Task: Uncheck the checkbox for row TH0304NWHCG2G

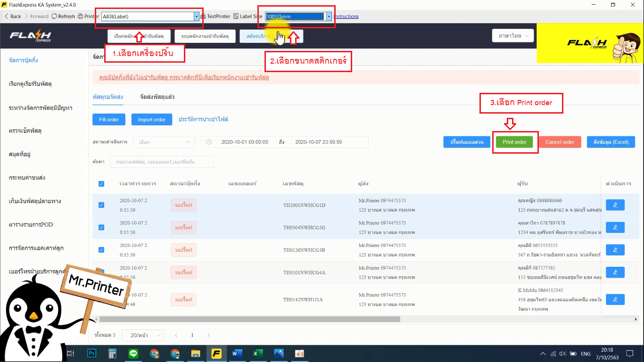Action: [101, 227]
